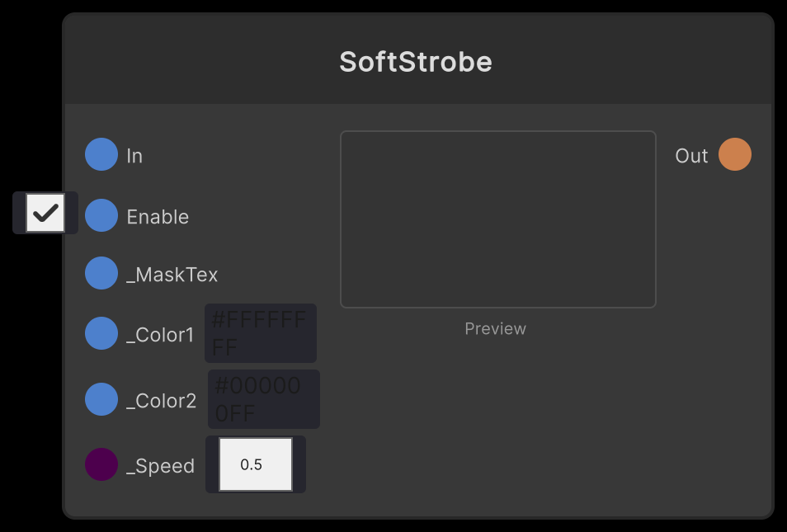
Task: Click the SoftStrobe title bar
Action: tap(416, 61)
